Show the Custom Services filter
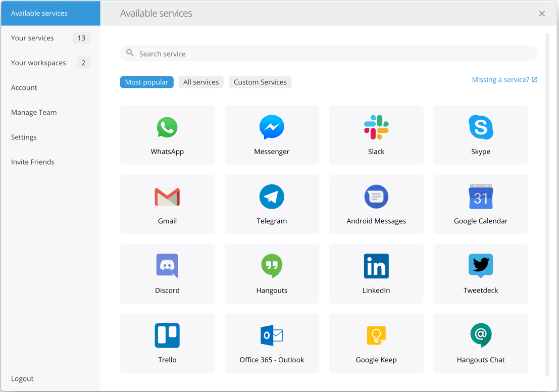Viewport: 559px width, 392px height. (x=260, y=82)
